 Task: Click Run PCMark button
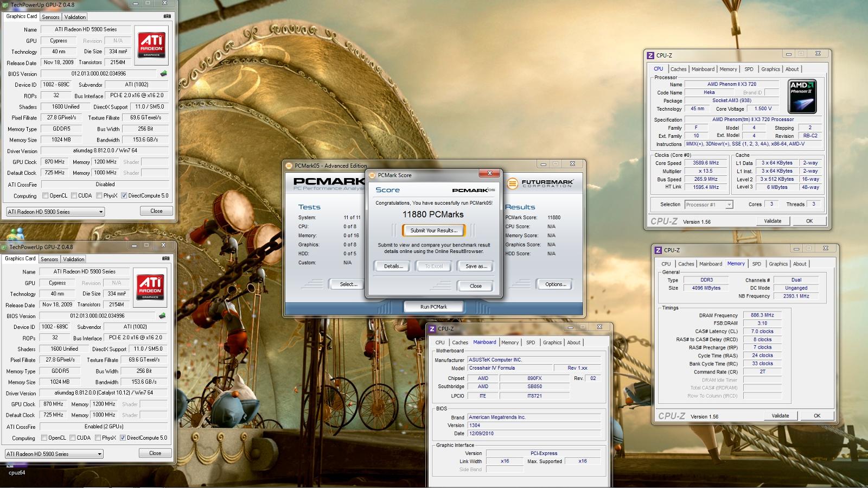coord(433,307)
